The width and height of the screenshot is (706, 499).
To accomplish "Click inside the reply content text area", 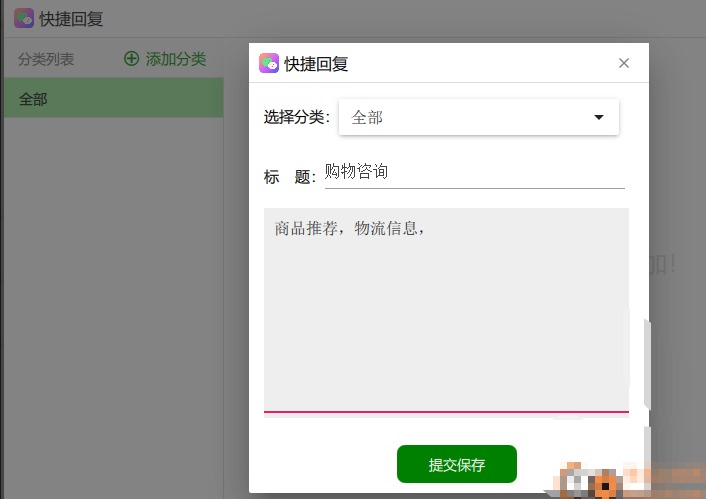I will tap(446, 320).
